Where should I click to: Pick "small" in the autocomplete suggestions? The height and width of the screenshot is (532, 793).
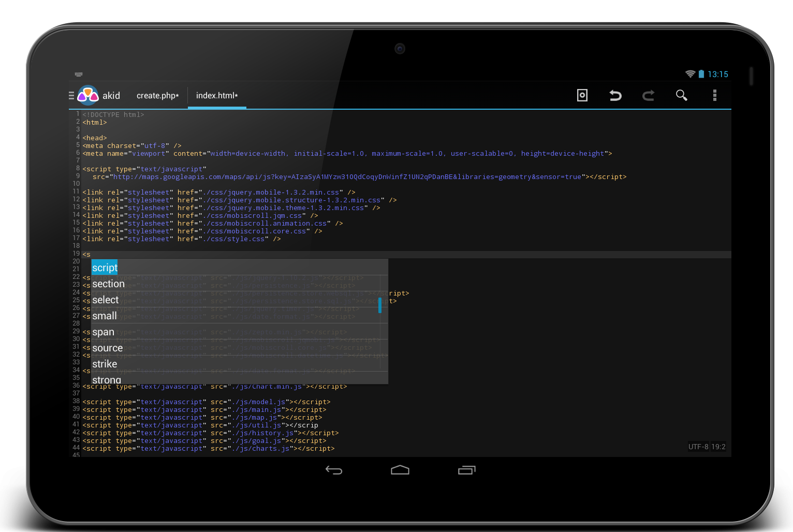tap(240, 316)
